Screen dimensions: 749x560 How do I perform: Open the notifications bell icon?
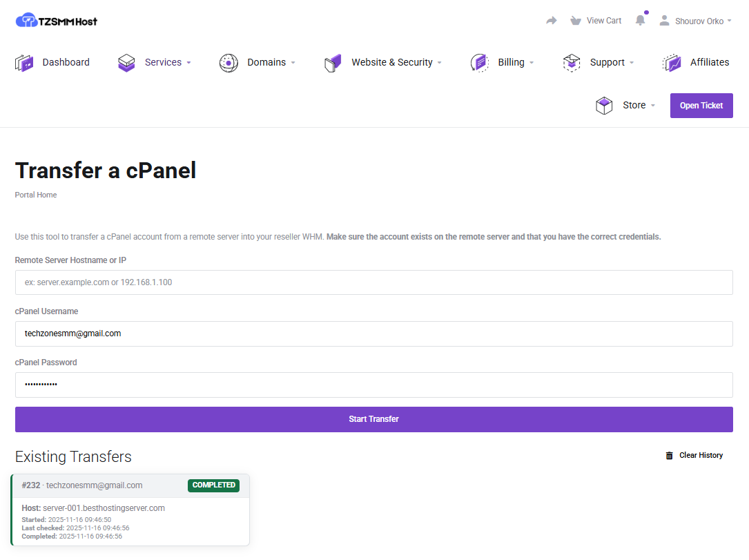(x=640, y=20)
